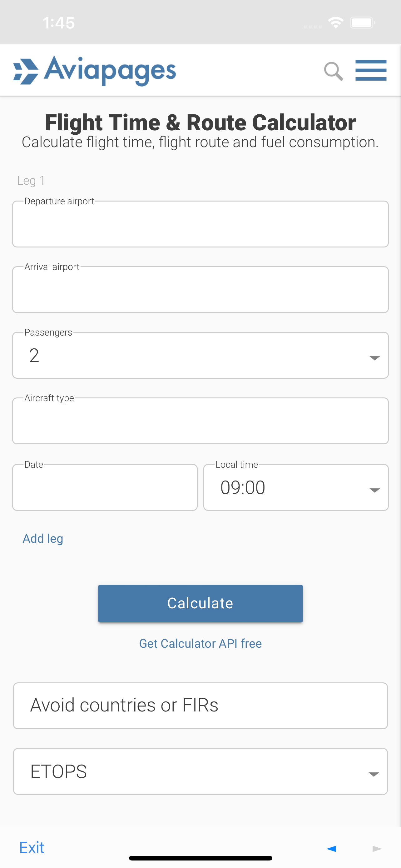Tap the status bar clock
The image size is (401, 868).
coord(59,23)
